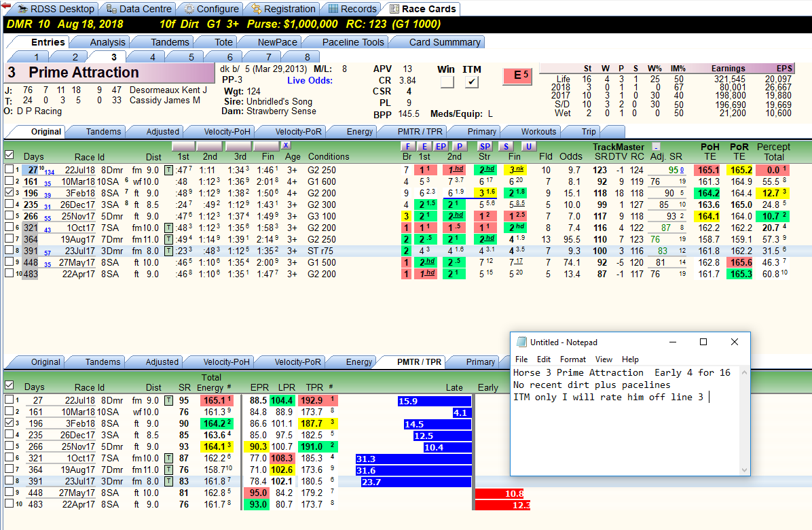Screen dimensions: 812x530
Task: Check upper paceline 5 dated 25Nov17
Action: (x=9, y=215)
